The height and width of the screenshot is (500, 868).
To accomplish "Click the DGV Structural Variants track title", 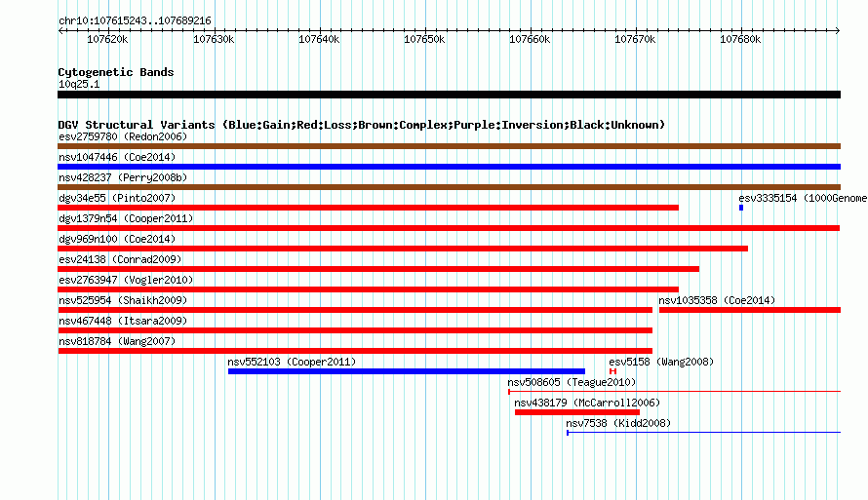I will click(362, 125).
